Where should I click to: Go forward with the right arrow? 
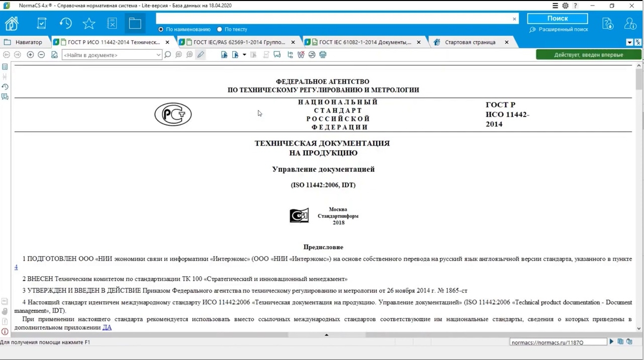tap(18, 55)
